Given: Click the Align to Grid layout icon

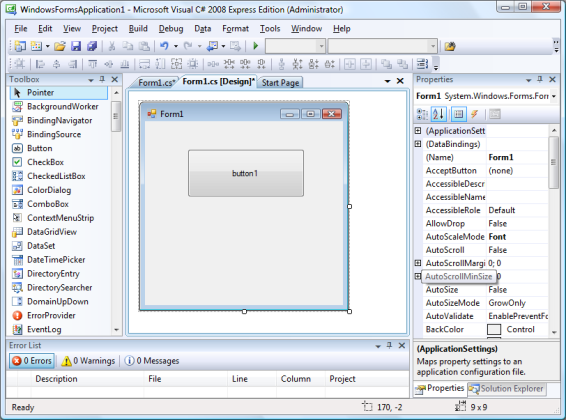Looking at the screenshot, I should pos(20,64).
